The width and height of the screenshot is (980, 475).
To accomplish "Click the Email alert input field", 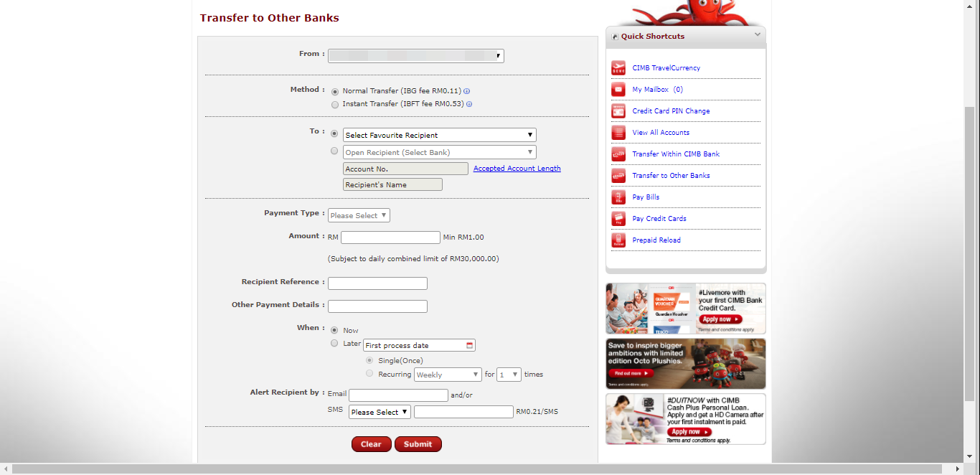I will pos(398,395).
